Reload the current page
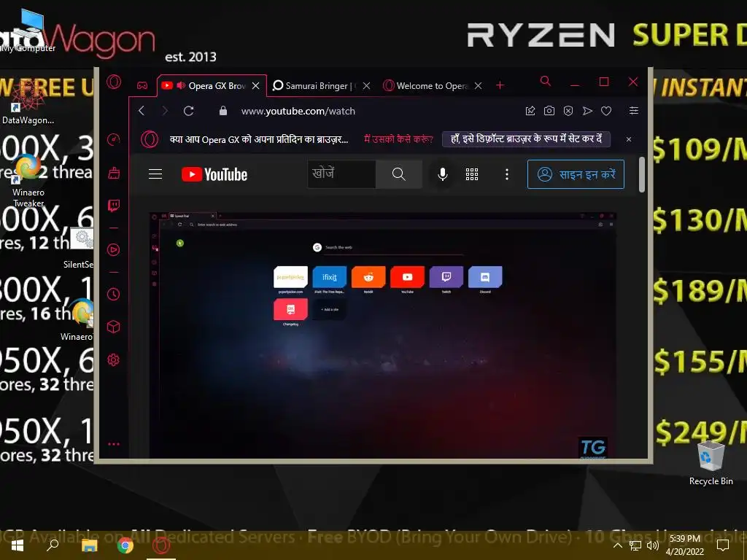Image resolution: width=747 pixels, height=560 pixels. pos(189,111)
